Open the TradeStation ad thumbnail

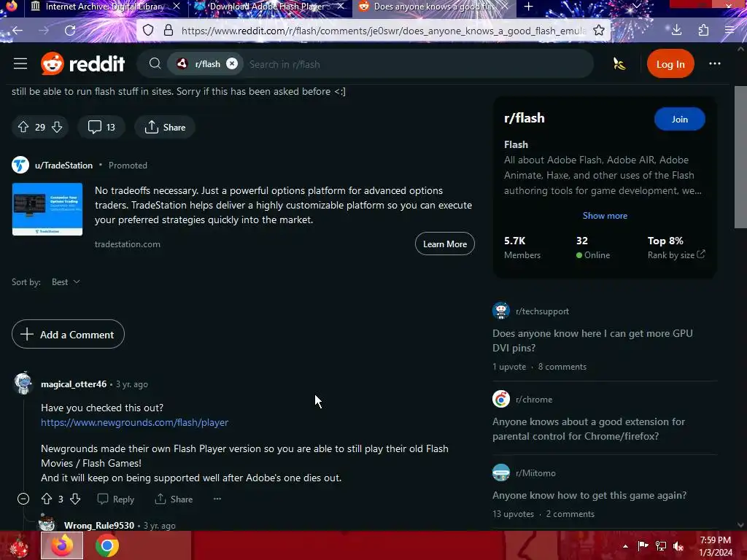(x=47, y=209)
